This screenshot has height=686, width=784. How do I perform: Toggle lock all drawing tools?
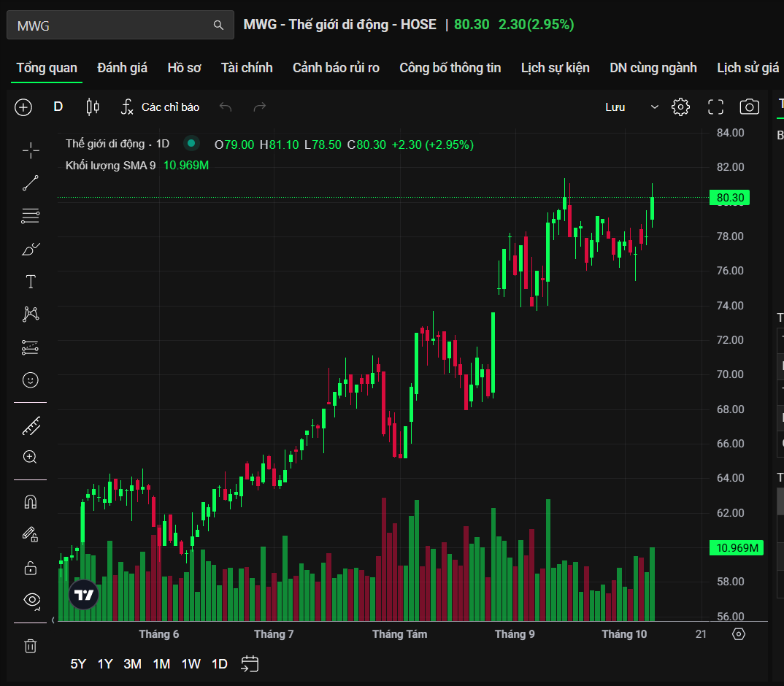31,567
